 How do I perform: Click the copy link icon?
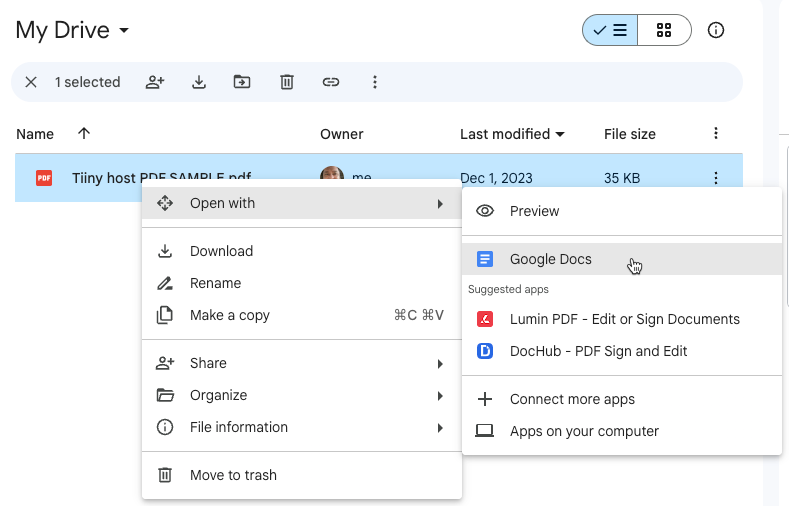331,82
